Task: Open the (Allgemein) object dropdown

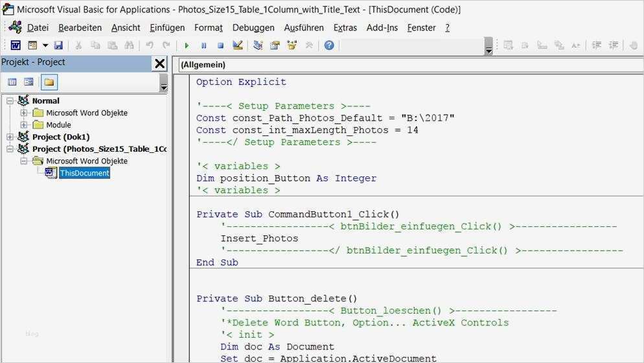Action: tap(411, 65)
